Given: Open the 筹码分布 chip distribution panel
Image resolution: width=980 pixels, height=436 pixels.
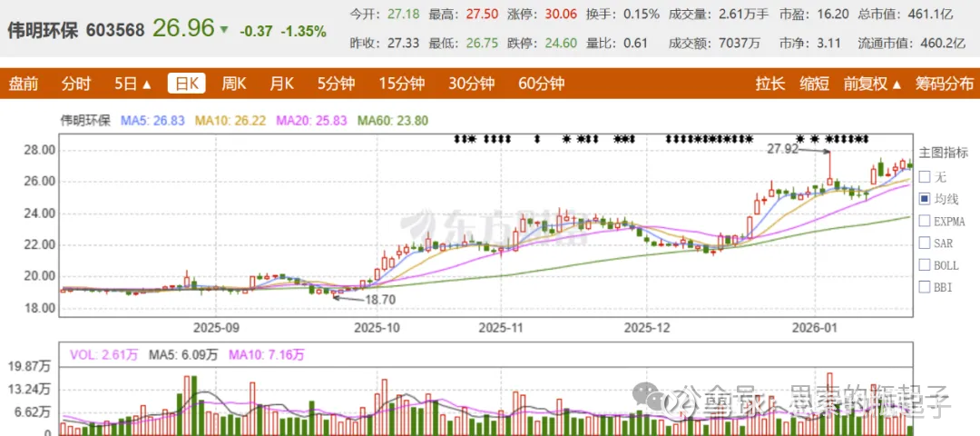Looking at the screenshot, I should [945, 84].
